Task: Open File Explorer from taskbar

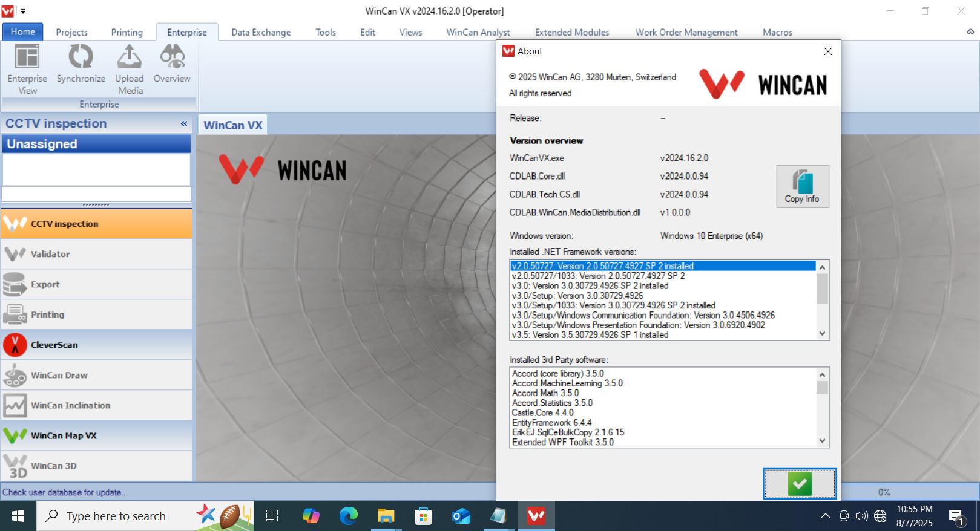Action: tap(386, 516)
